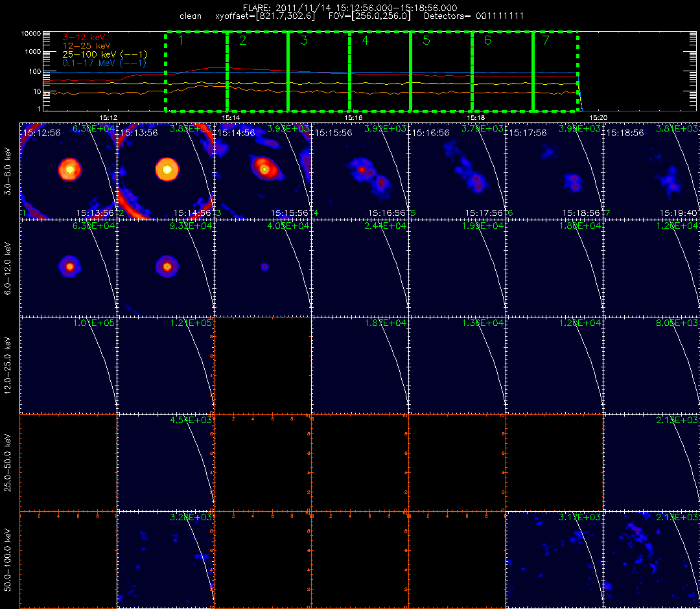Screen dimensions: 700x609
Task: Select interval 1 in the light curve
Action: pyautogui.click(x=196, y=71)
